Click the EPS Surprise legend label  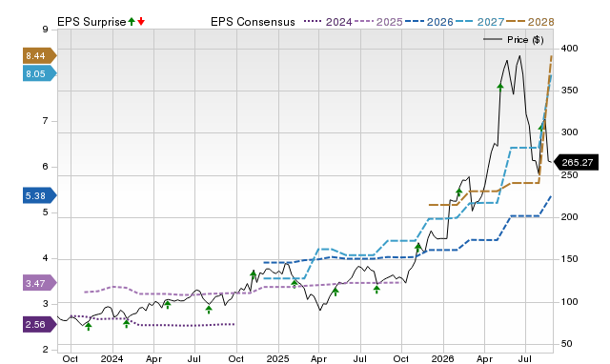(x=91, y=22)
